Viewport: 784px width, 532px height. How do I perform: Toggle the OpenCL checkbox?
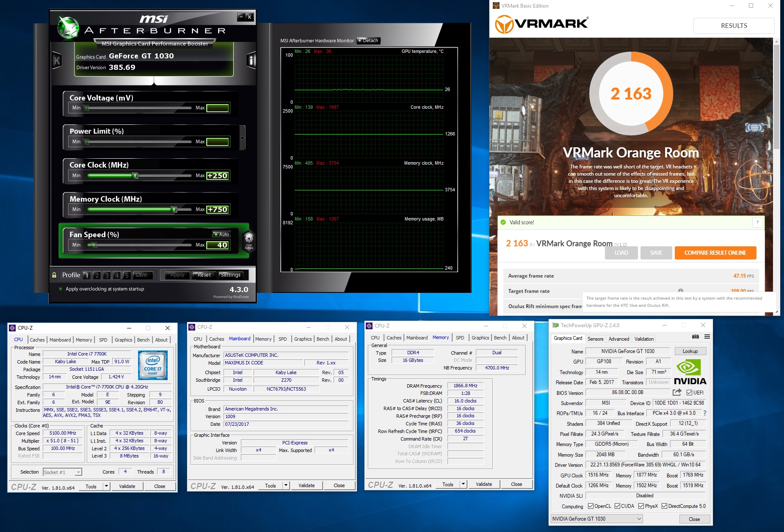pos(591,506)
